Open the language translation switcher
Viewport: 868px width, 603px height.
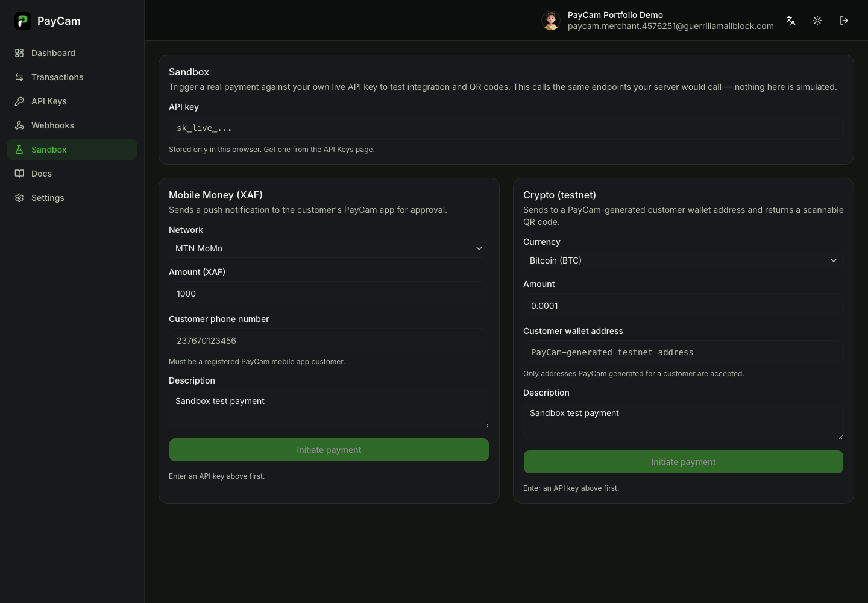point(791,21)
